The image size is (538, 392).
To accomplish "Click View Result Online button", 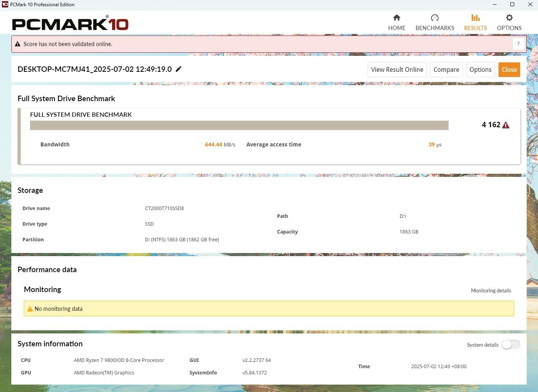I will point(397,69).
